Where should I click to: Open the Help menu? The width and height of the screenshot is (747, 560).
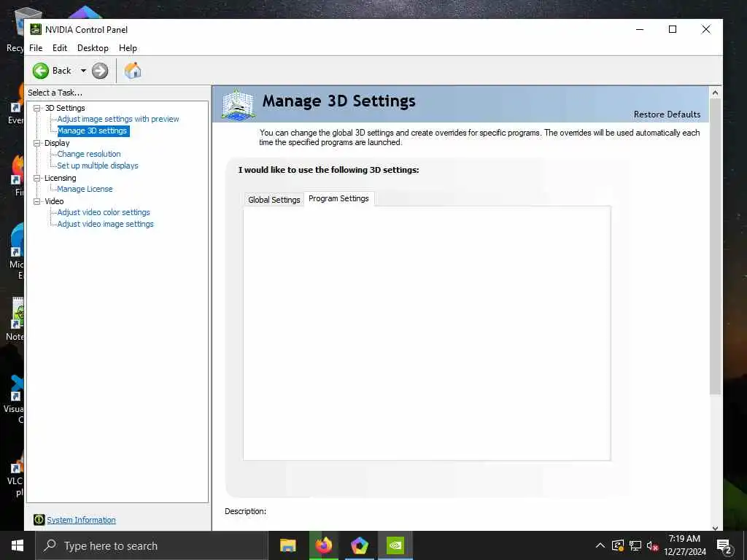pos(128,48)
